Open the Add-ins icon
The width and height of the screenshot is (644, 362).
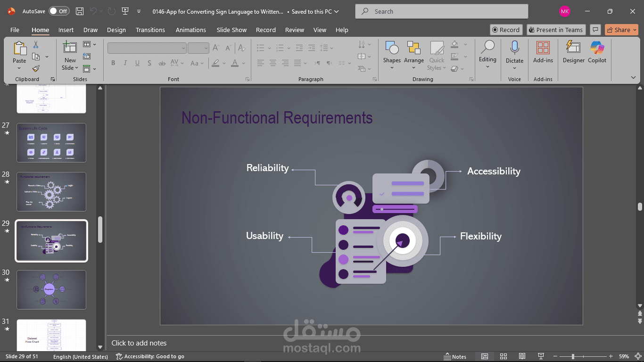coord(543,48)
